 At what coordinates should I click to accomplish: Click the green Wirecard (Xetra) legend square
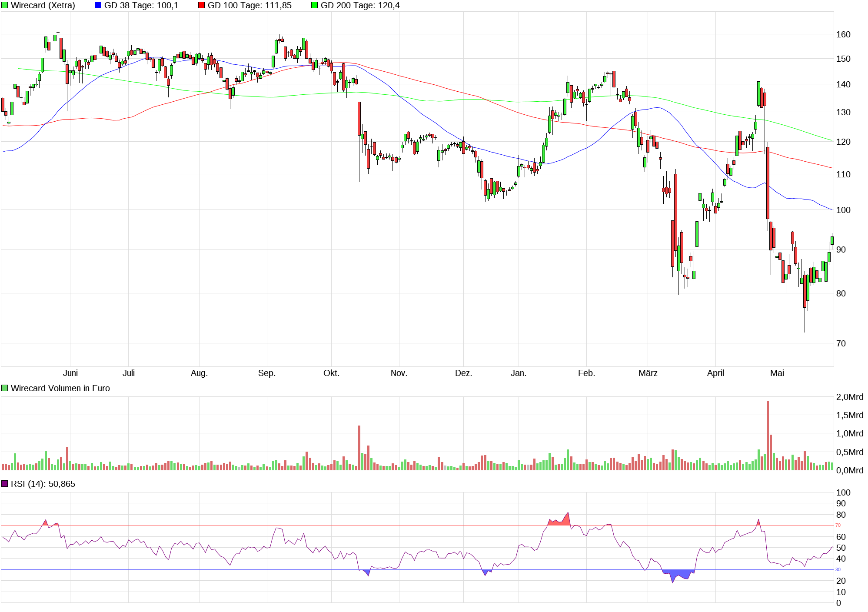(5, 5)
